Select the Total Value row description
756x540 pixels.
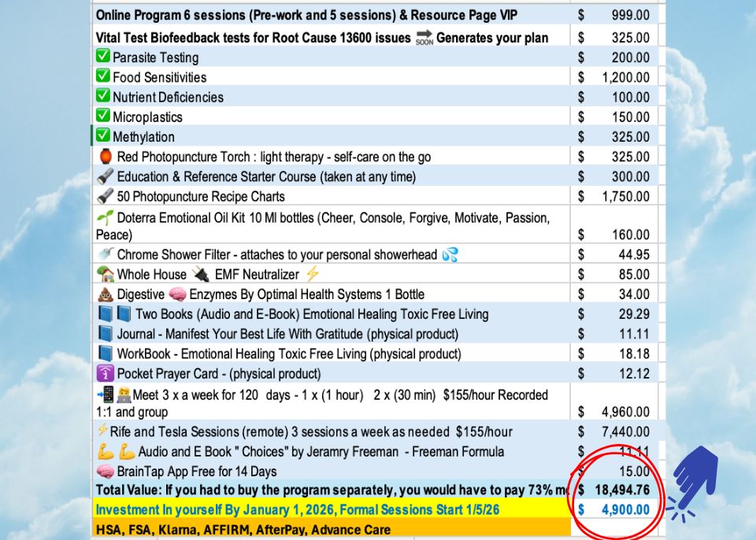332,490
